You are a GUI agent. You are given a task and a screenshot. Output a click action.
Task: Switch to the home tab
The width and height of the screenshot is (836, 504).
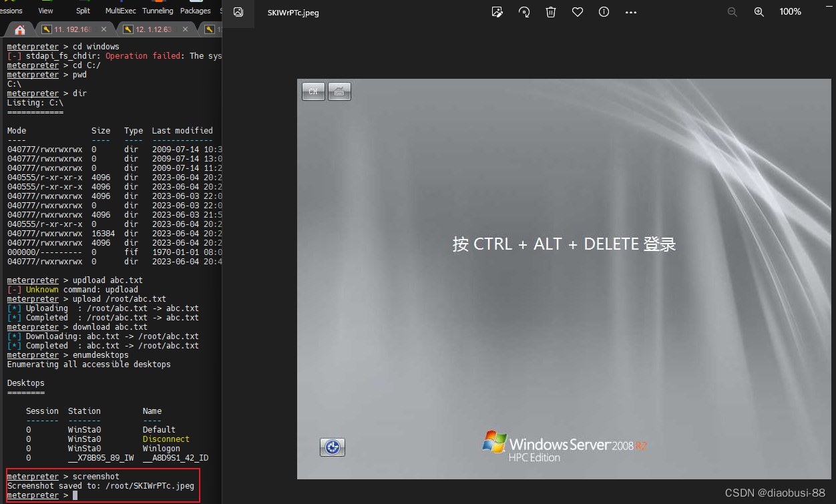click(x=20, y=29)
